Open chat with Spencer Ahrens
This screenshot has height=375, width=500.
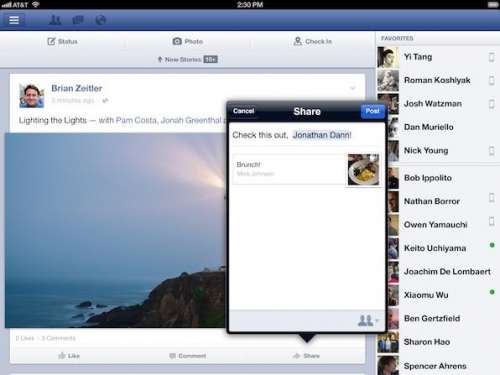438,366
